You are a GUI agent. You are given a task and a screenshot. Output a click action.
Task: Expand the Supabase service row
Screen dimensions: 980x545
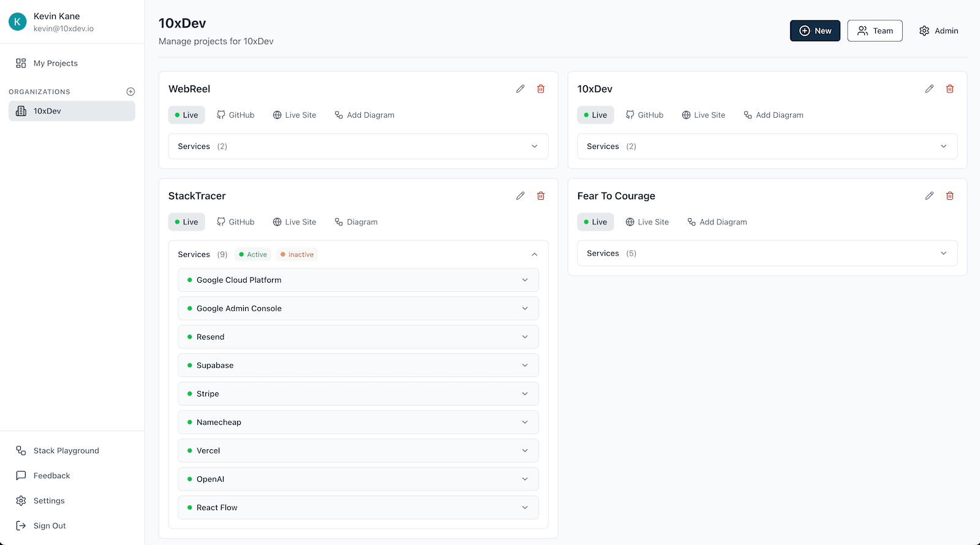coord(358,365)
